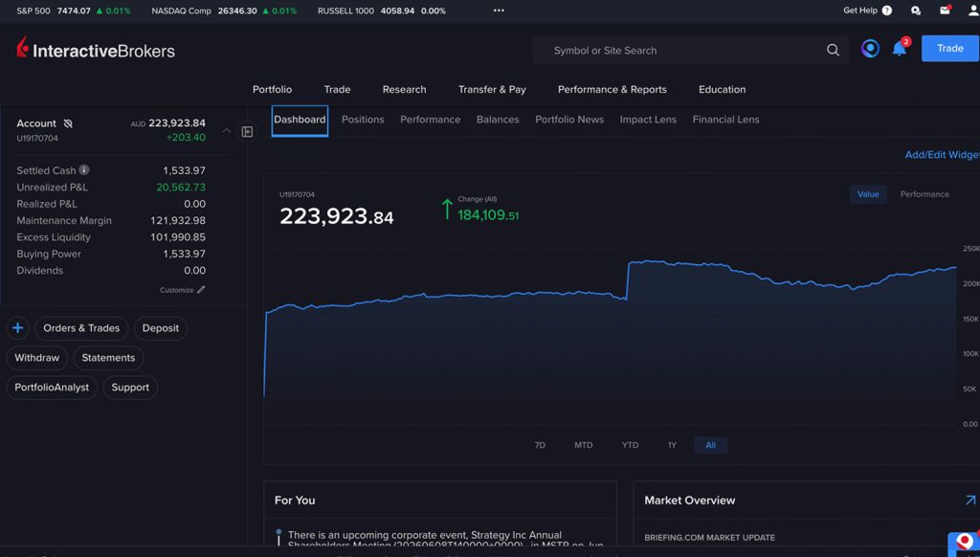This screenshot has height=557, width=980.
Task: Click the S&P 500 ticker entry
Action: (x=73, y=11)
